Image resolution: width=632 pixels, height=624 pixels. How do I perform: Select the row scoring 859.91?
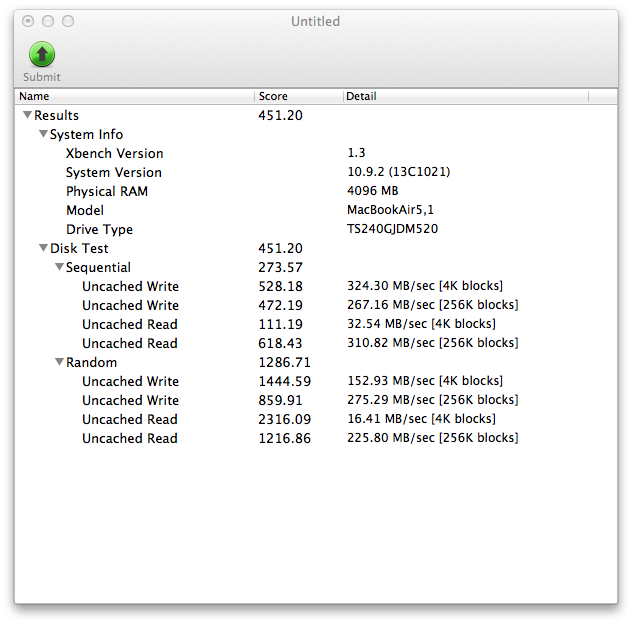tap(316, 400)
